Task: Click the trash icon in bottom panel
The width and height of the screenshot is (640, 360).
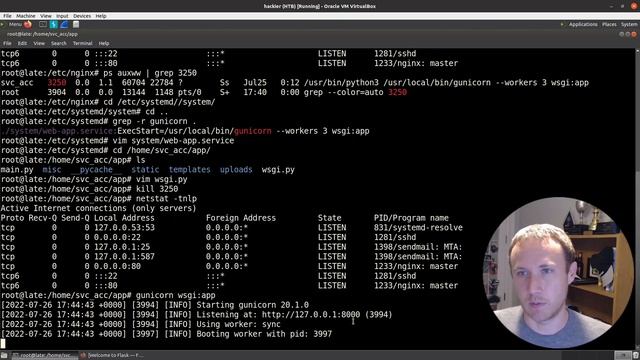Action: (636, 356)
